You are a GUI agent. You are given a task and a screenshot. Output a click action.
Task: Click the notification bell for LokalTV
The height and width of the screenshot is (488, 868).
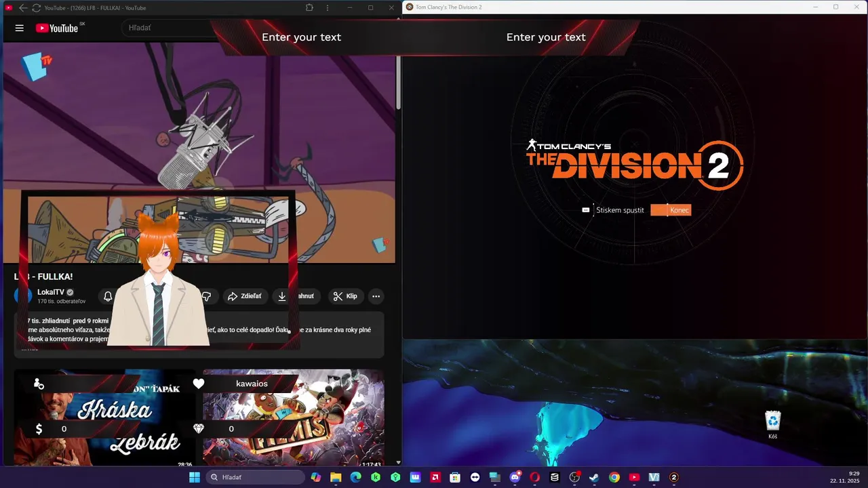108,296
